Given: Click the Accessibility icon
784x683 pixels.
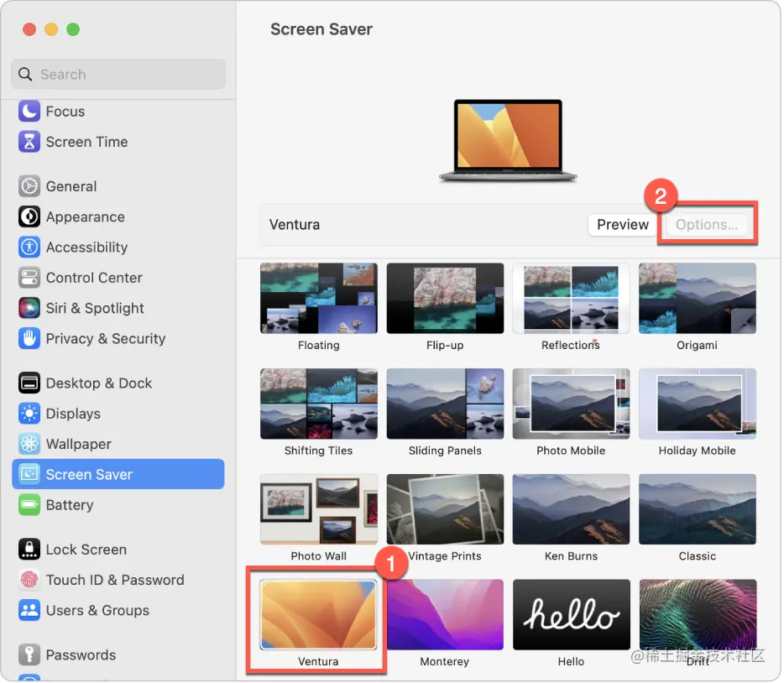Looking at the screenshot, I should (29, 247).
